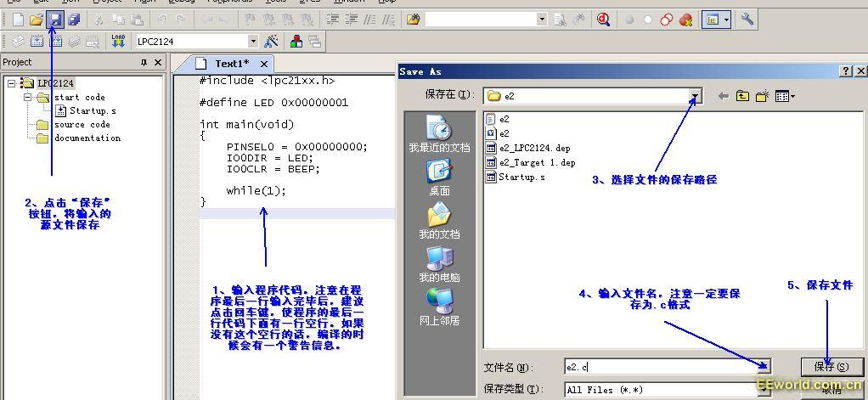Click the Comment selection icon
The image size is (868, 400).
[370, 20]
